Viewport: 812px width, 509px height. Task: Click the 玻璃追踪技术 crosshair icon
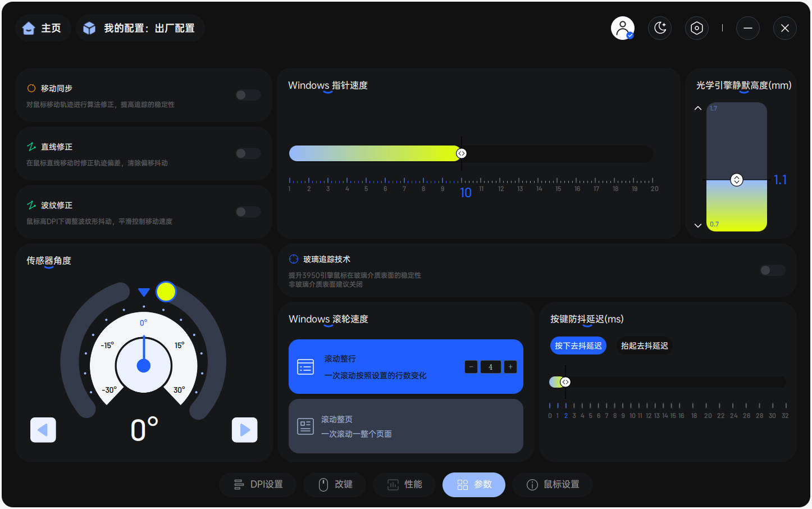[x=294, y=259]
